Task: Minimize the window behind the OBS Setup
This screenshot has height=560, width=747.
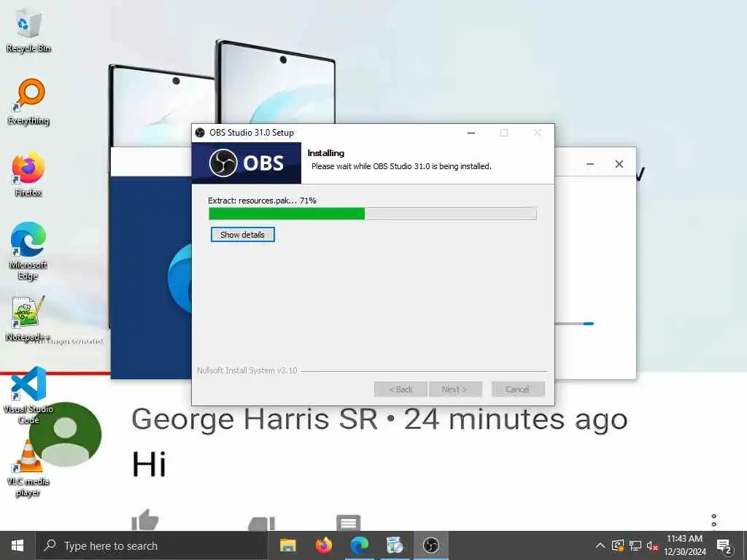Action: 589,164
